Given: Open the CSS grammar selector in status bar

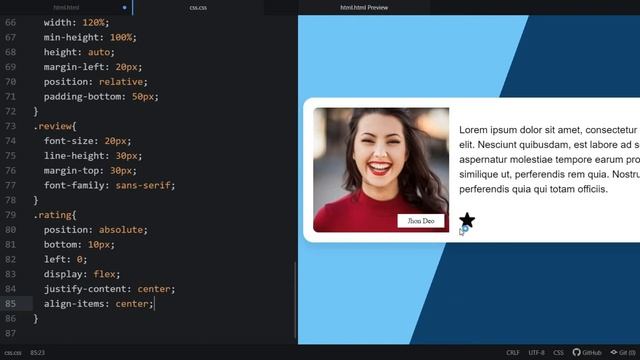Looking at the screenshot, I should [558, 353].
